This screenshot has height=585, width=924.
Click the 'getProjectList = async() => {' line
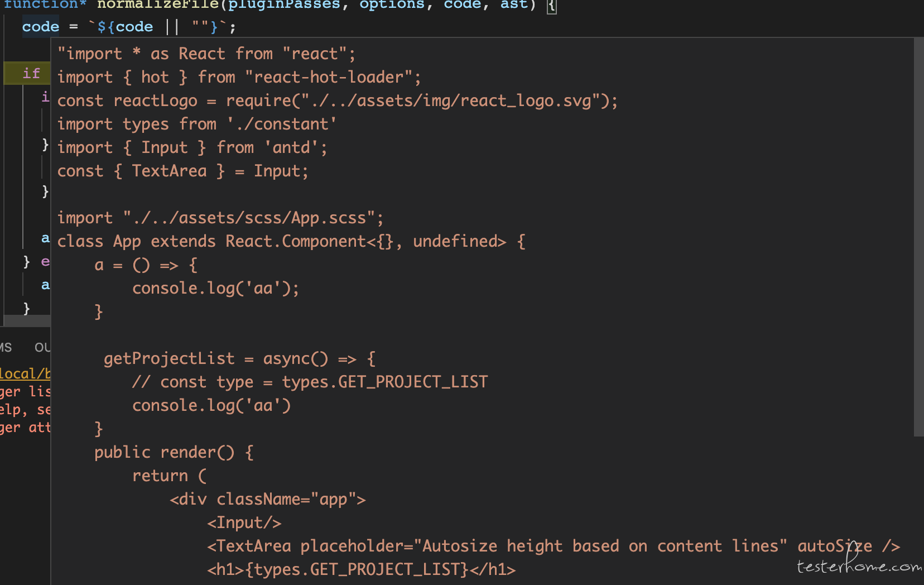tap(240, 358)
